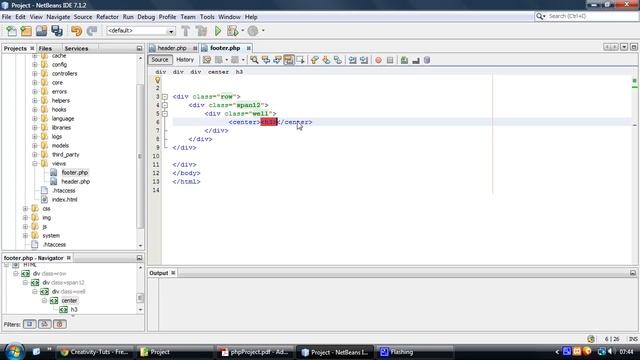The image size is (640, 360).
Task: Click the Redo arrow icon
Action: click(x=92, y=31)
